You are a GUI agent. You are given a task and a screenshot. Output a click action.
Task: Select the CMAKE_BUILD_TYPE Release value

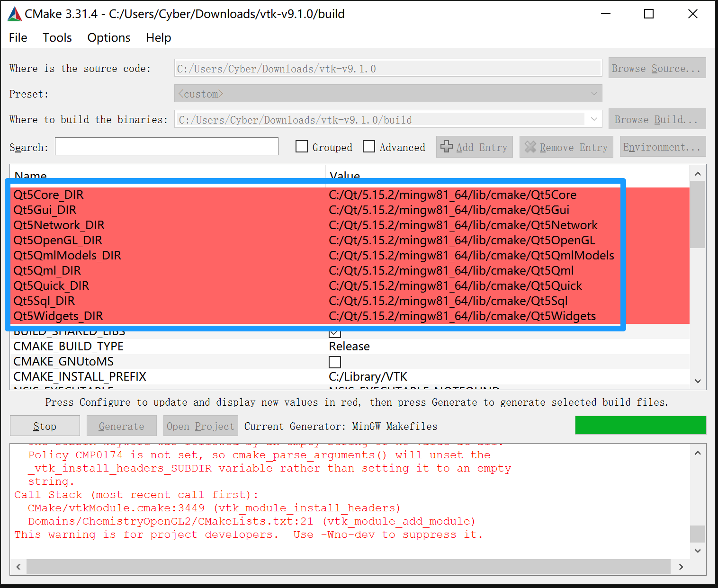point(350,347)
